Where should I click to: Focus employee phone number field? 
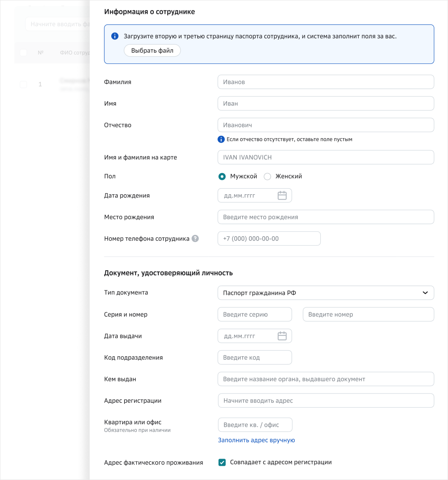coord(269,239)
